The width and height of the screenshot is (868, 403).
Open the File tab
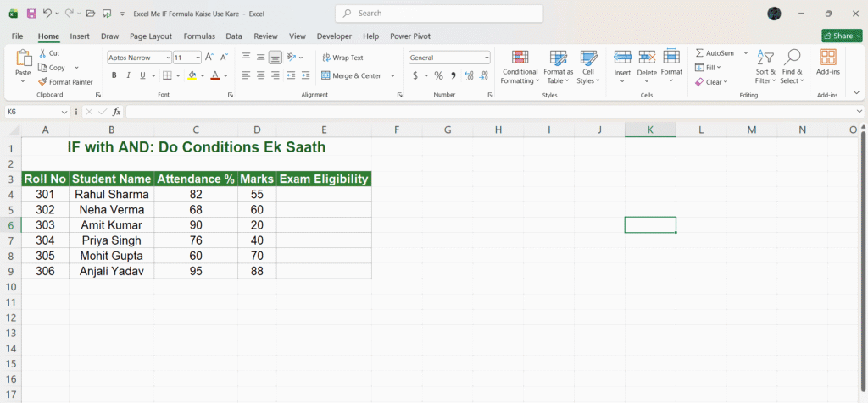click(17, 36)
